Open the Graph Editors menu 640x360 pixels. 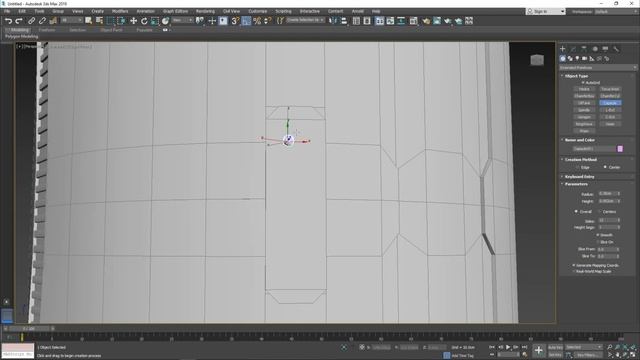[175, 11]
